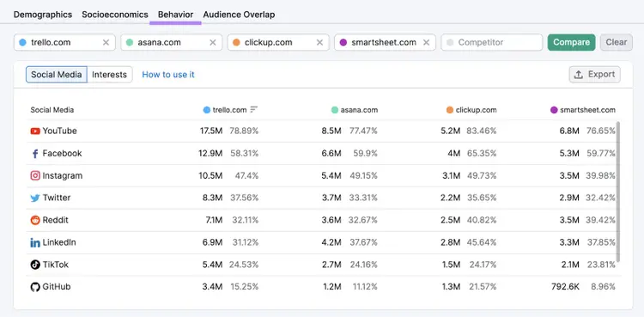Open the Demographics tab
The image size is (644, 317).
[x=43, y=15]
